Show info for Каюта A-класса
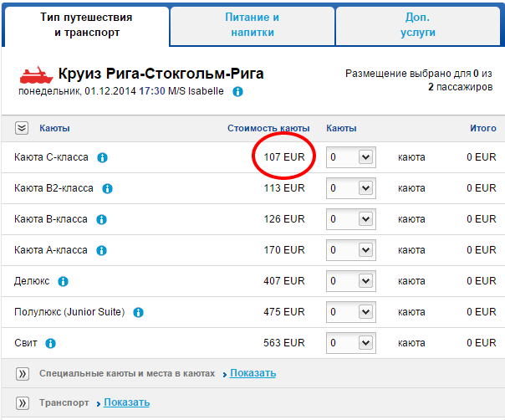This screenshot has width=505, height=420. click(102, 250)
